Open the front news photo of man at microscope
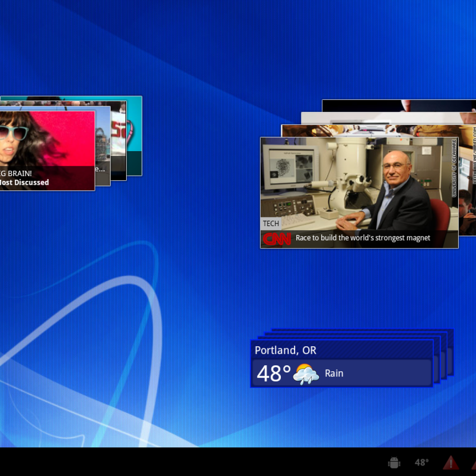The width and height of the screenshot is (476, 476). click(x=359, y=182)
